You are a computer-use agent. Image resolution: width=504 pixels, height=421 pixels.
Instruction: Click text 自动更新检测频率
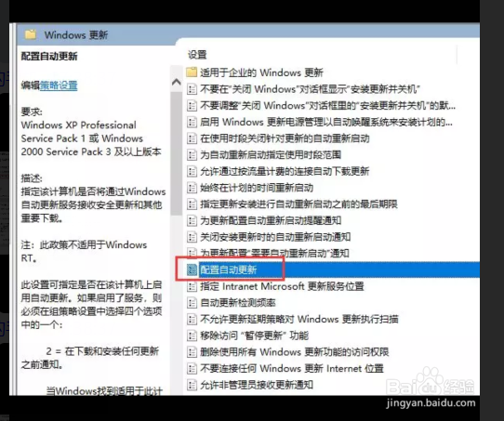237,302
